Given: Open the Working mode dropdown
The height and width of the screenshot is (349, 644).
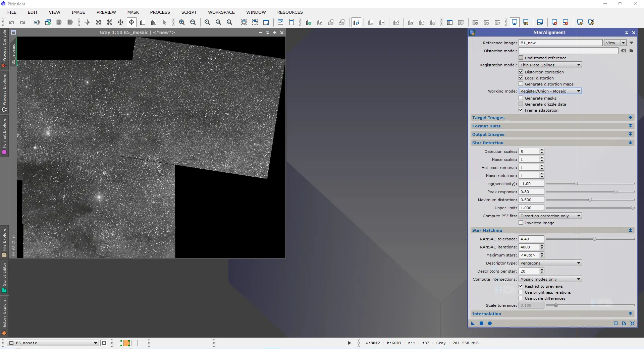Looking at the screenshot, I should coord(550,91).
